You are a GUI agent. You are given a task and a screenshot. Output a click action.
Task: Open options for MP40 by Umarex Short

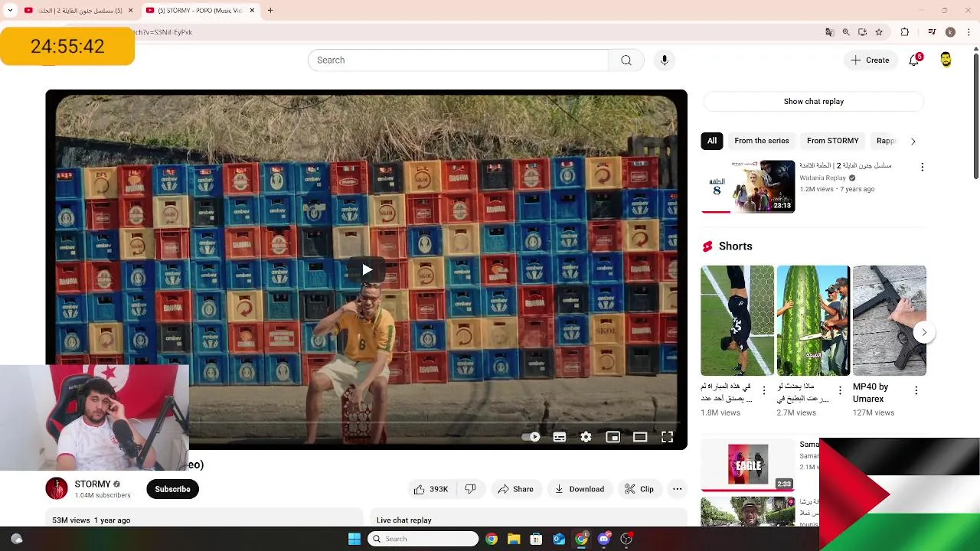pyautogui.click(x=916, y=390)
